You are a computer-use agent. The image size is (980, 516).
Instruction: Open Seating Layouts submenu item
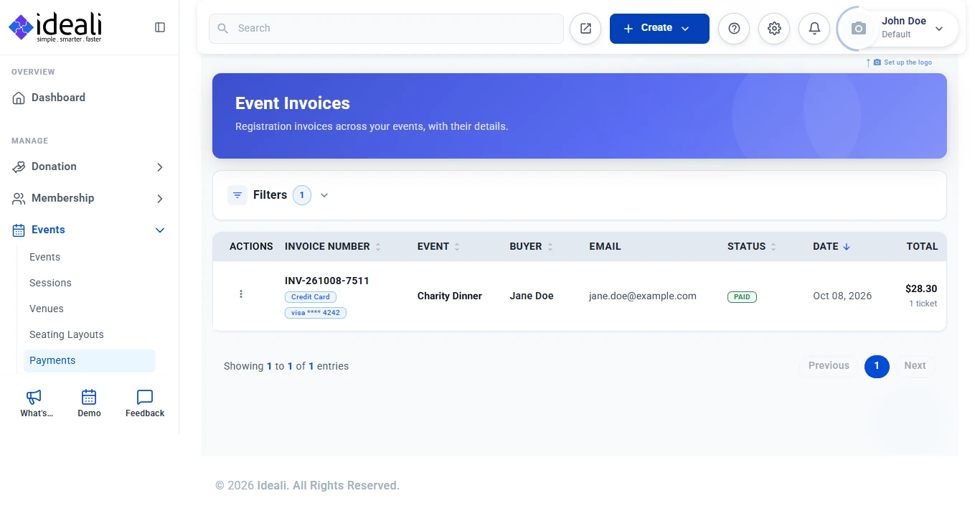tap(67, 334)
